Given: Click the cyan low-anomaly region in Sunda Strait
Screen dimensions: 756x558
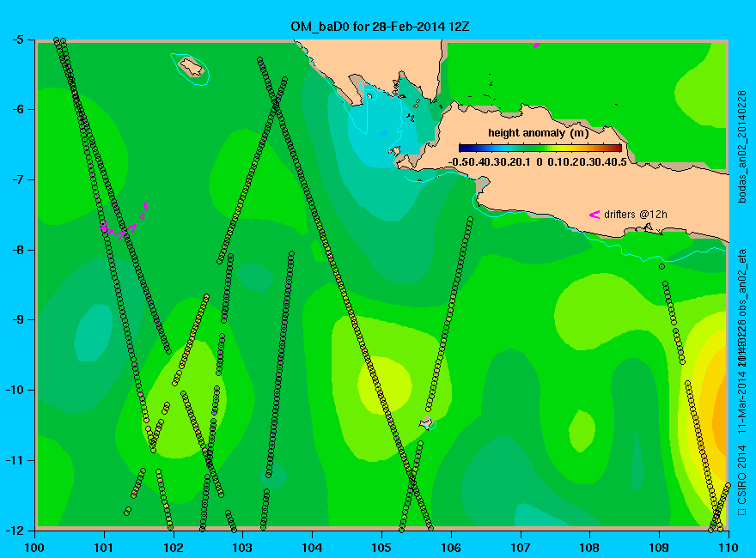Looking at the screenshot, I should click(x=383, y=135).
